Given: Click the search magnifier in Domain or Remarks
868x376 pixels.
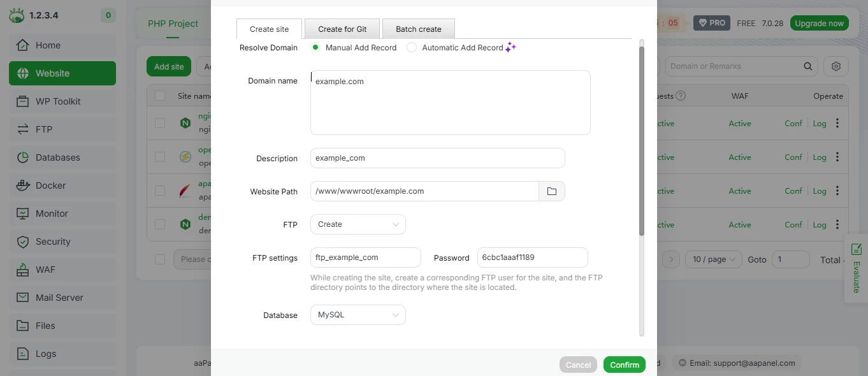Looking at the screenshot, I should click(807, 66).
